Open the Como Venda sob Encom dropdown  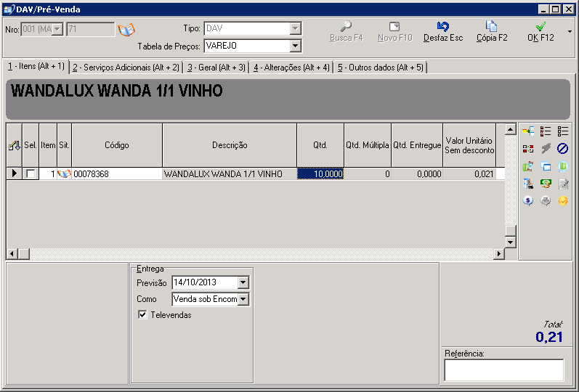(243, 299)
